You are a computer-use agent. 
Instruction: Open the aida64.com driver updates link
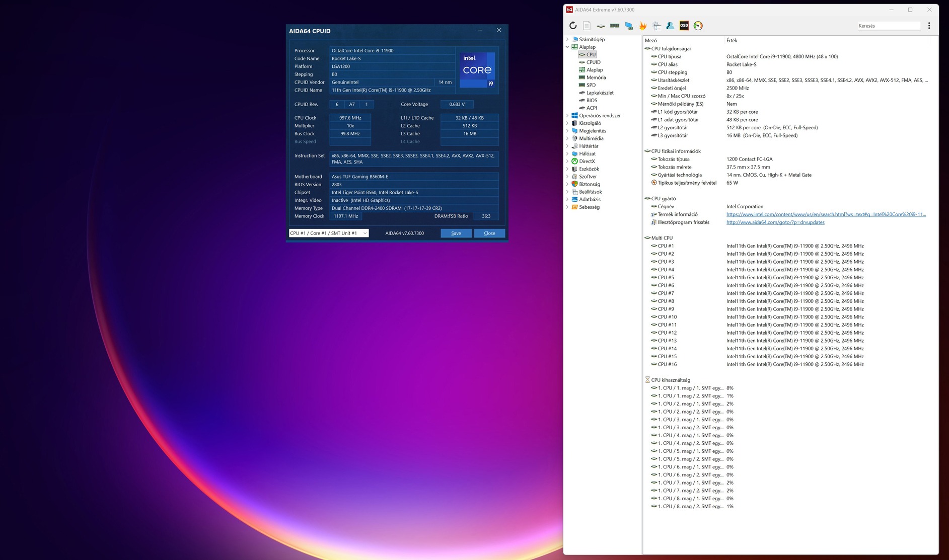pyautogui.click(x=775, y=222)
